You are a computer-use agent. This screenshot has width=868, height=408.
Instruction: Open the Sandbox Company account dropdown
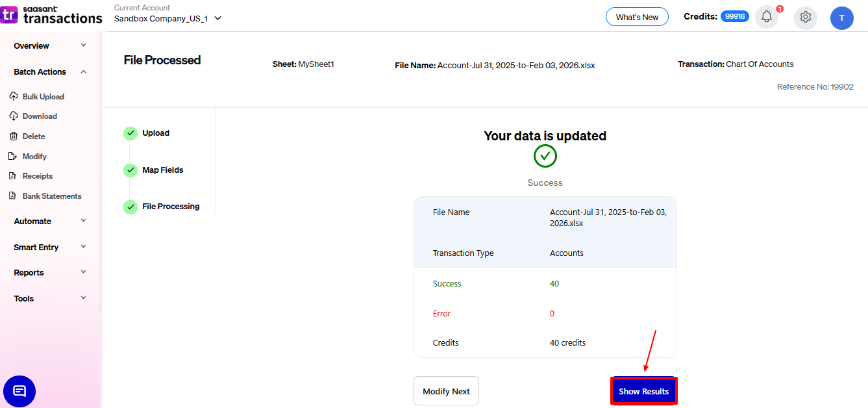[x=167, y=19]
